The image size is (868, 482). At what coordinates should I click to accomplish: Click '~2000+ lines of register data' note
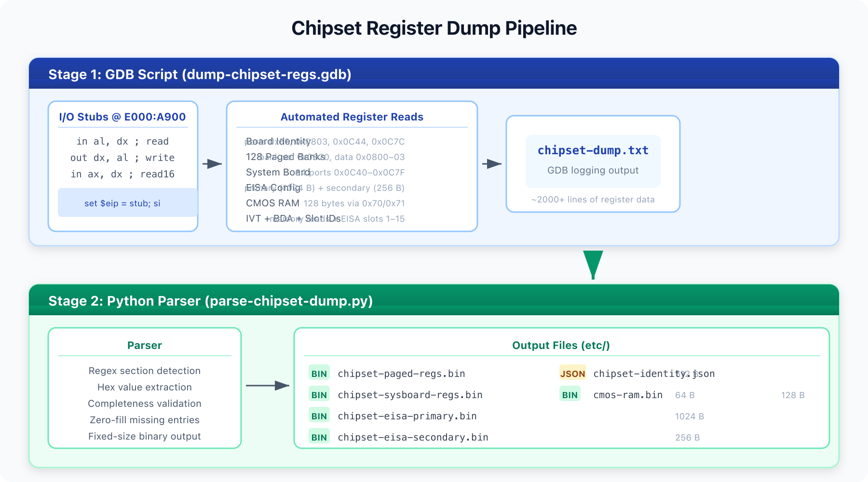(593, 200)
